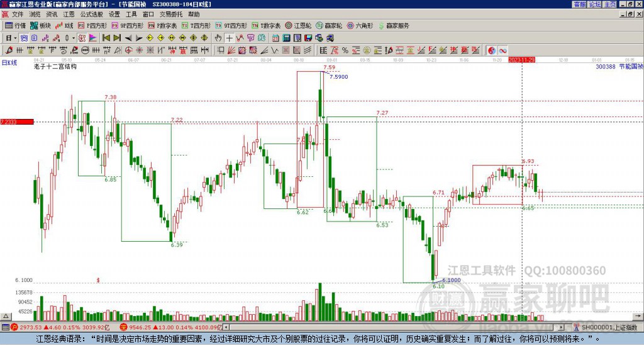Click the up arrow button beside volume panel
Screen dimensions: 644x345
point(6,317)
